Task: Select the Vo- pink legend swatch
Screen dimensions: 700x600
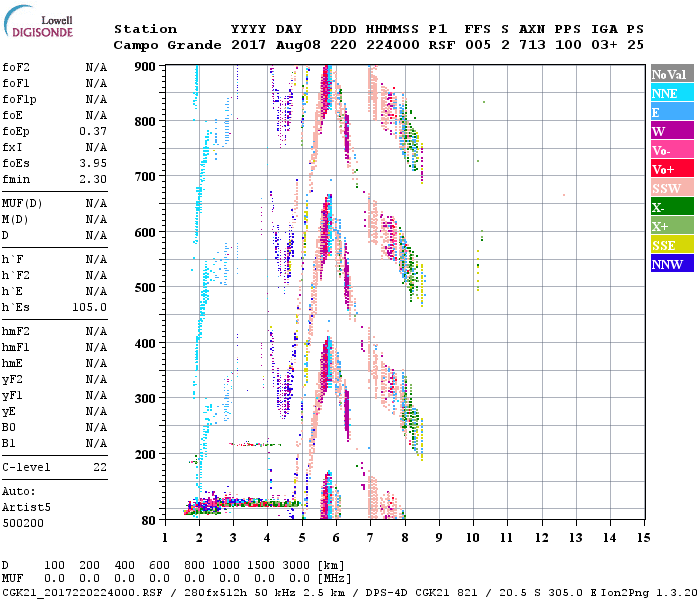Action: 672,150
